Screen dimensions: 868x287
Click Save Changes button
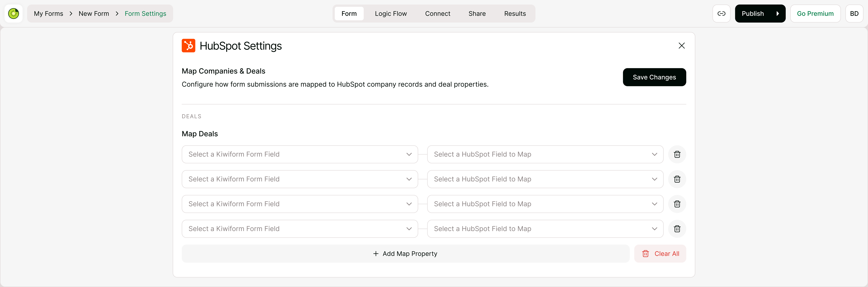(x=654, y=77)
